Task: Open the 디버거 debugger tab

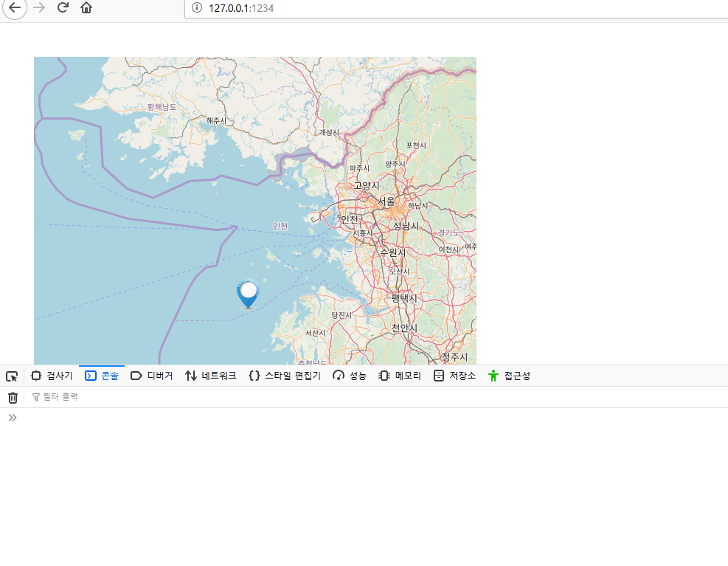Action: 152,376
